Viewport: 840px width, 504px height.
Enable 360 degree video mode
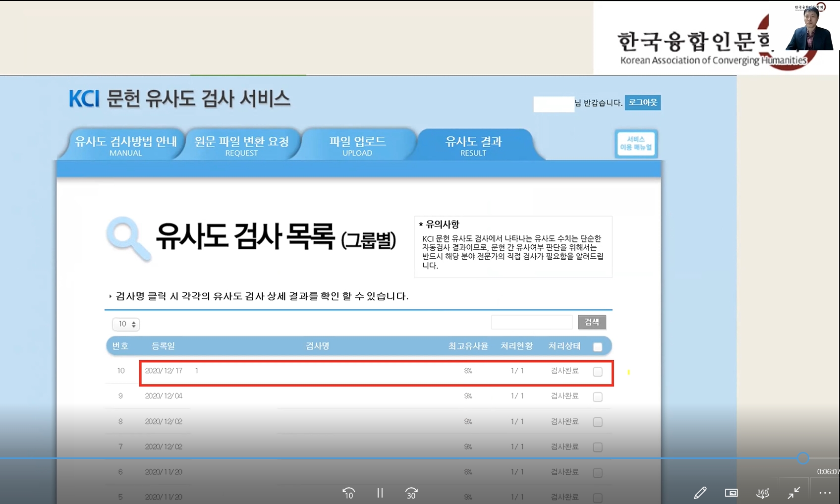tap(763, 493)
